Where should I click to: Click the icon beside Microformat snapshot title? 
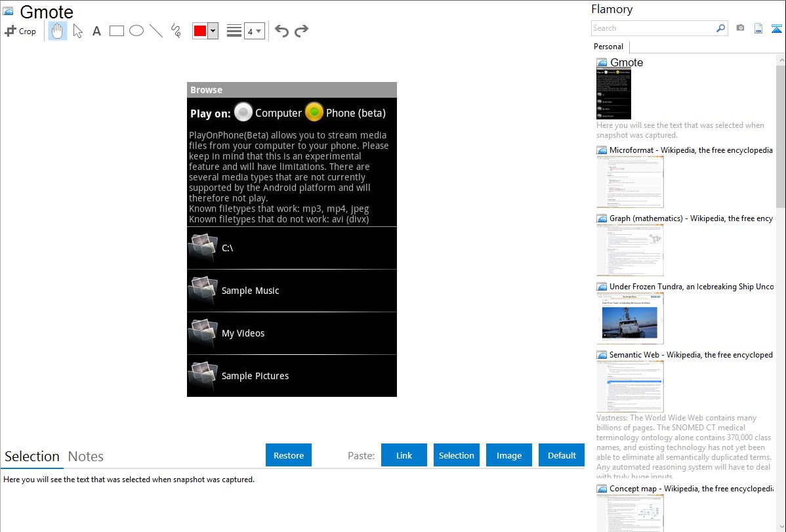coord(602,150)
